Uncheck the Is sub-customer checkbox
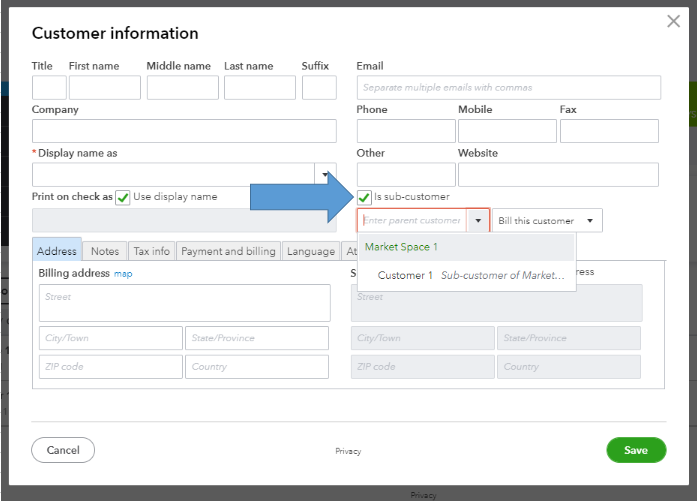This screenshot has width=697, height=501. pyautogui.click(x=365, y=198)
